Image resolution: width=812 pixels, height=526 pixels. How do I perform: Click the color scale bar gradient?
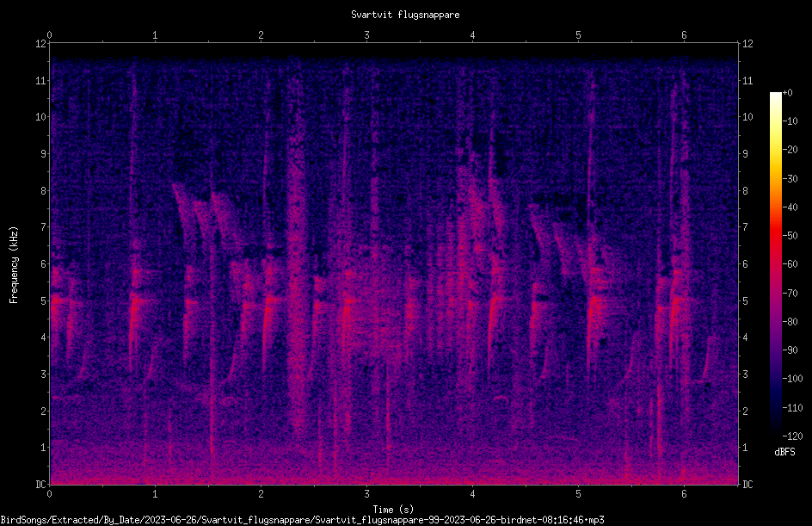coord(775,263)
